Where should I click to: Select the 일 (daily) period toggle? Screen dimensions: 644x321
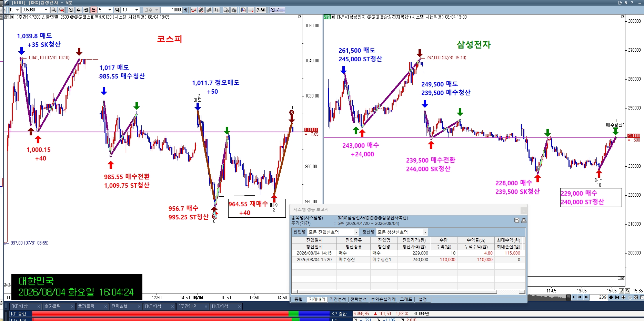(x=71, y=10)
